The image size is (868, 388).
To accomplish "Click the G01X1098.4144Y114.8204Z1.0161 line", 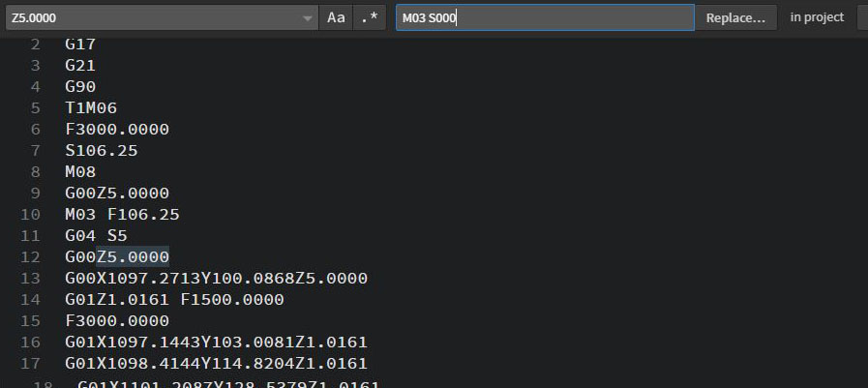I will point(216,363).
